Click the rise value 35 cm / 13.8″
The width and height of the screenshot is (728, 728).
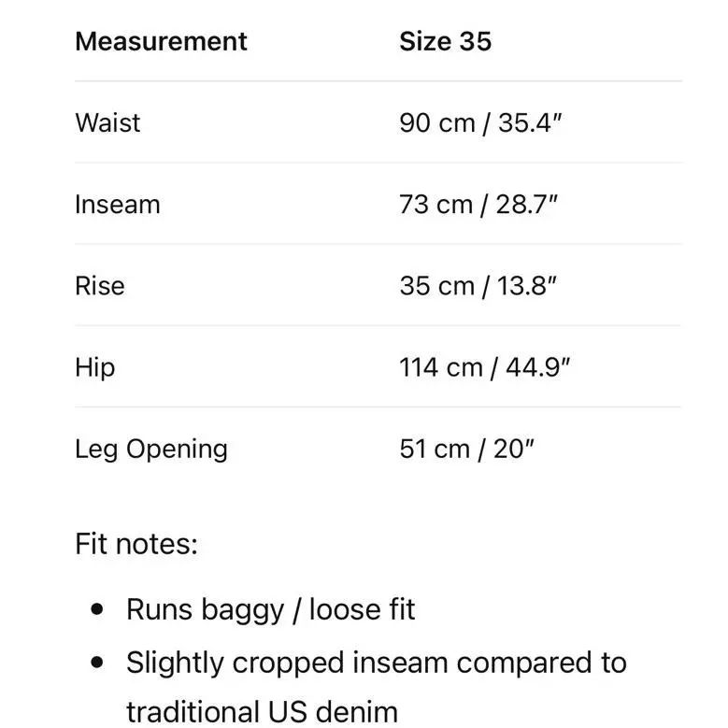click(x=478, y=286)
